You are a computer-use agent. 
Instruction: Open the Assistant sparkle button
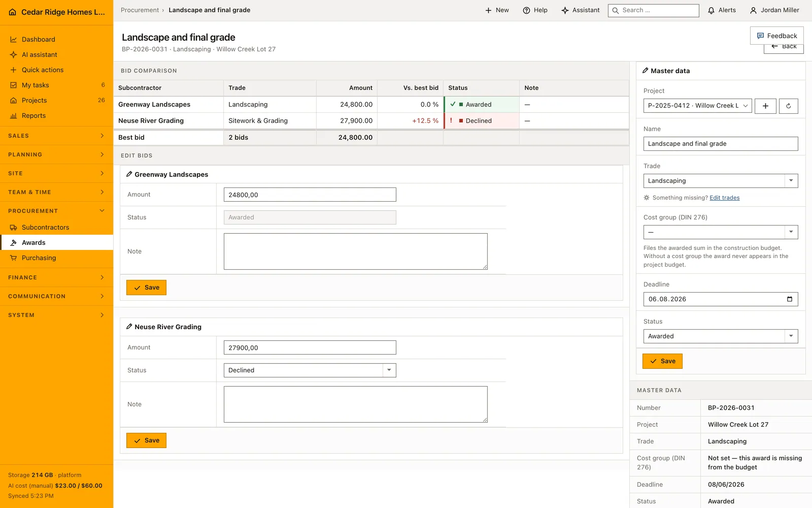pos(581,10)
